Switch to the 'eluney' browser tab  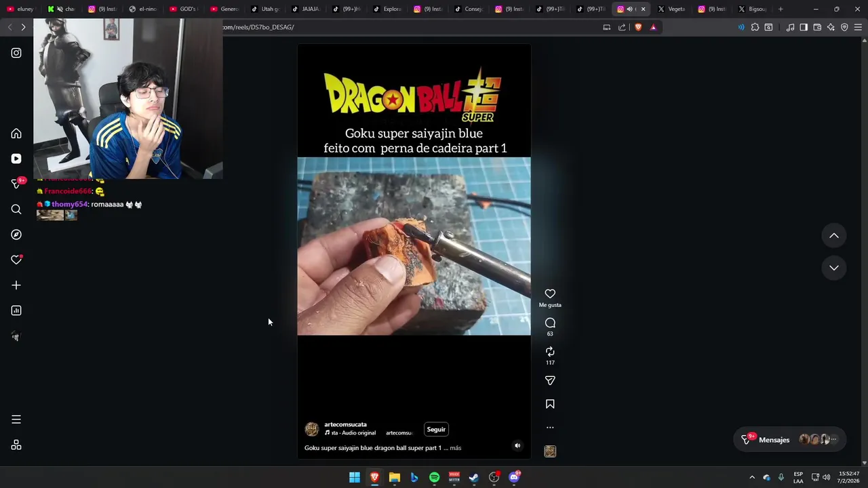pyautogui.click(x=20, y=9)
